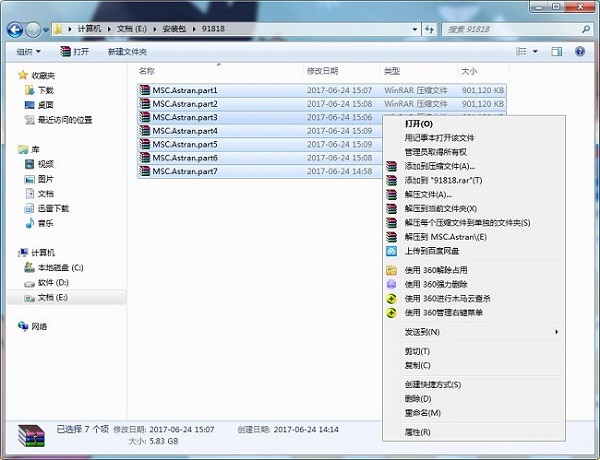The width and height of the screenshot is (600, 460).
Task: Choose 删除(D) in the context menu
Action: 474,398
